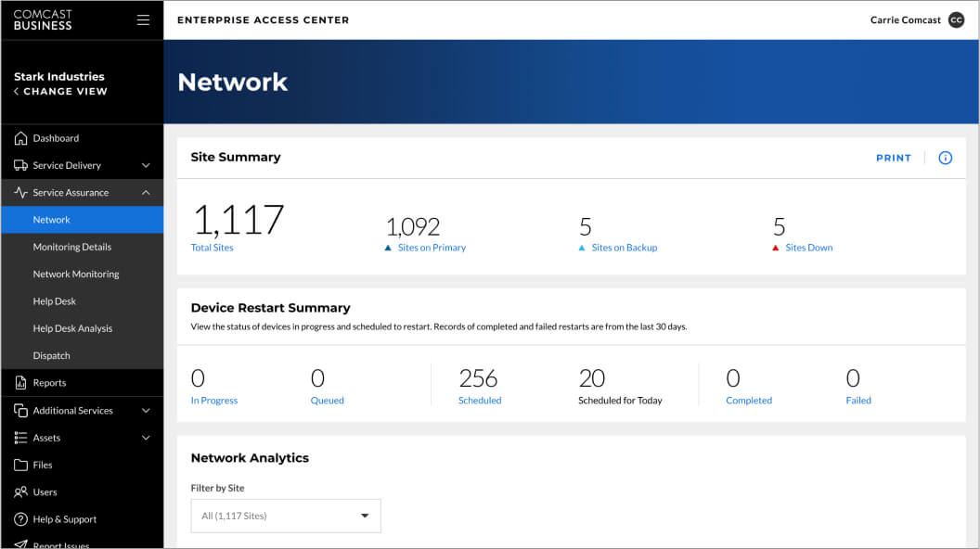Click the Files folder icon
This screenshot has width=980, height=549.
[20, 465]
